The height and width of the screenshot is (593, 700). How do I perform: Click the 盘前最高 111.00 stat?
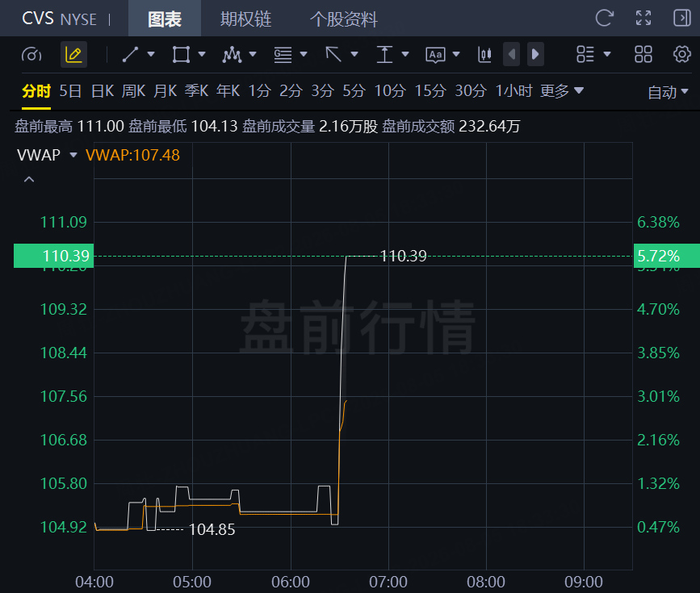pos(69,127)
